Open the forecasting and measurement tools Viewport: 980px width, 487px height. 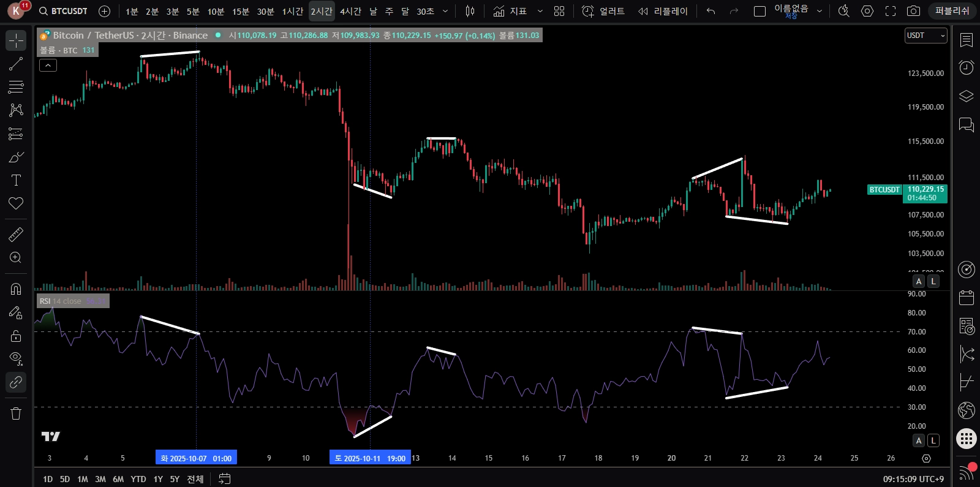(16, 134)
